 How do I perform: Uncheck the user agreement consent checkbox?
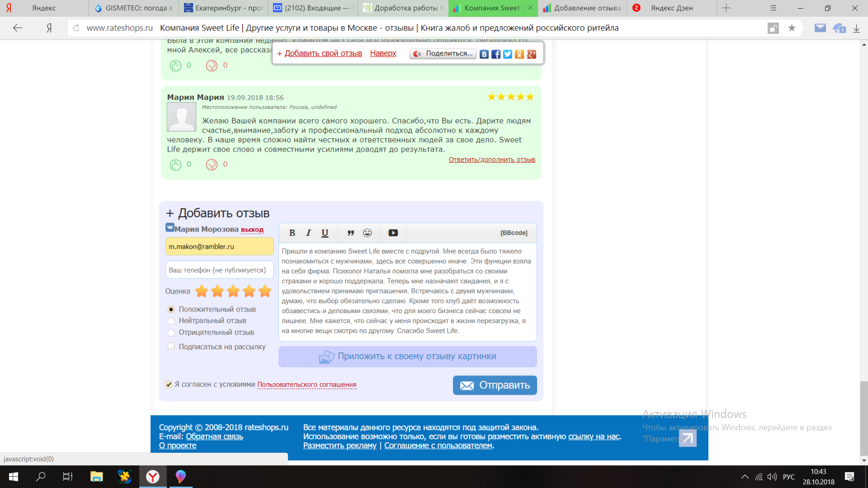[x=169, y=385]
